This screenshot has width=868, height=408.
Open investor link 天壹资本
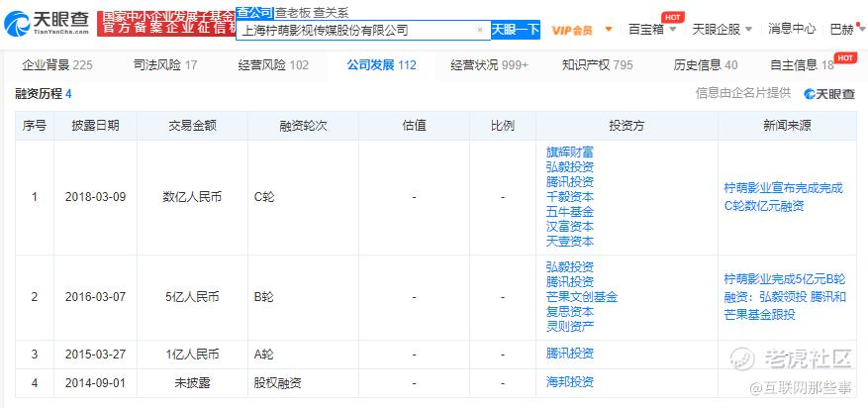tap(570, 242)
